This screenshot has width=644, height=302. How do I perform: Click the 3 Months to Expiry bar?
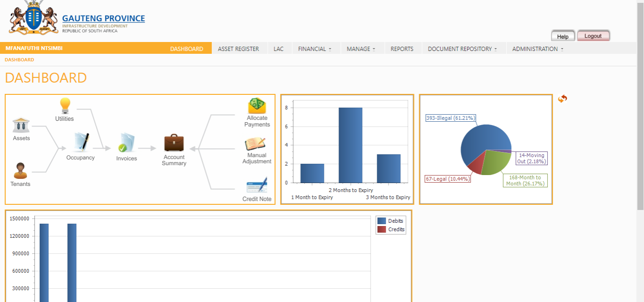coord(388,168)
